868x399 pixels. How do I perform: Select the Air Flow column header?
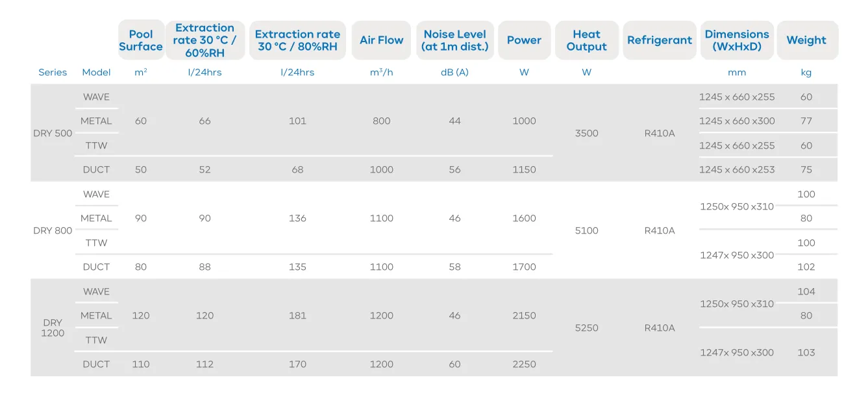[382, 40]
